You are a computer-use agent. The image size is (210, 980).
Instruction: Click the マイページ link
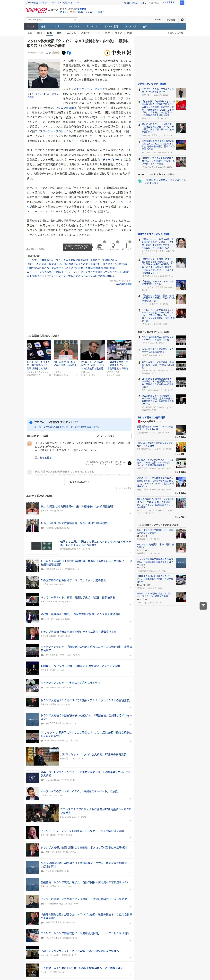click(x=157, y=20)
